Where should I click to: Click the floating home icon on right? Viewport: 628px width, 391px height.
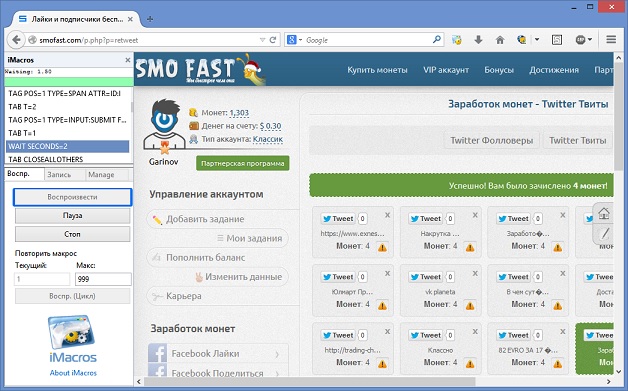coord(604,213)
